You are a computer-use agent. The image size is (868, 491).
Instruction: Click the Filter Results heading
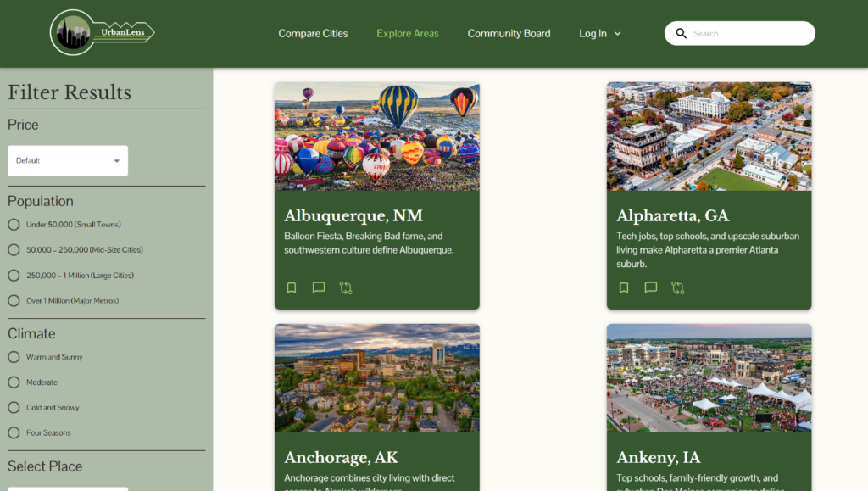tap(70, 92)
